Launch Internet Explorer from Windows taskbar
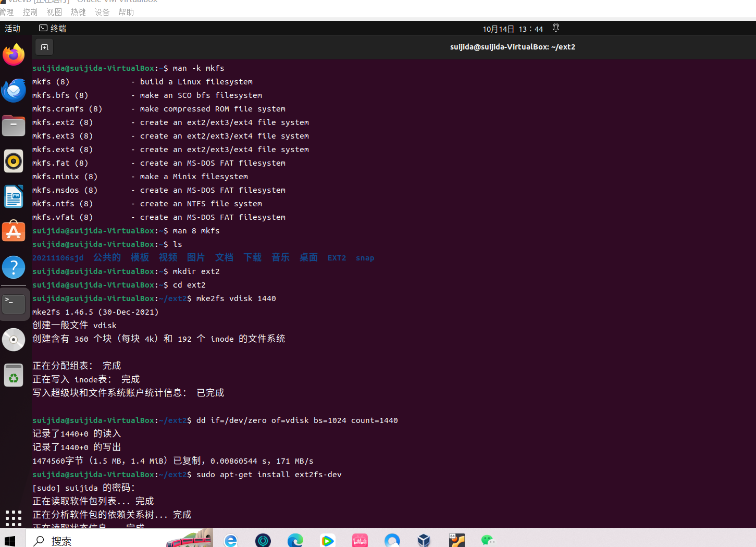 230,540
